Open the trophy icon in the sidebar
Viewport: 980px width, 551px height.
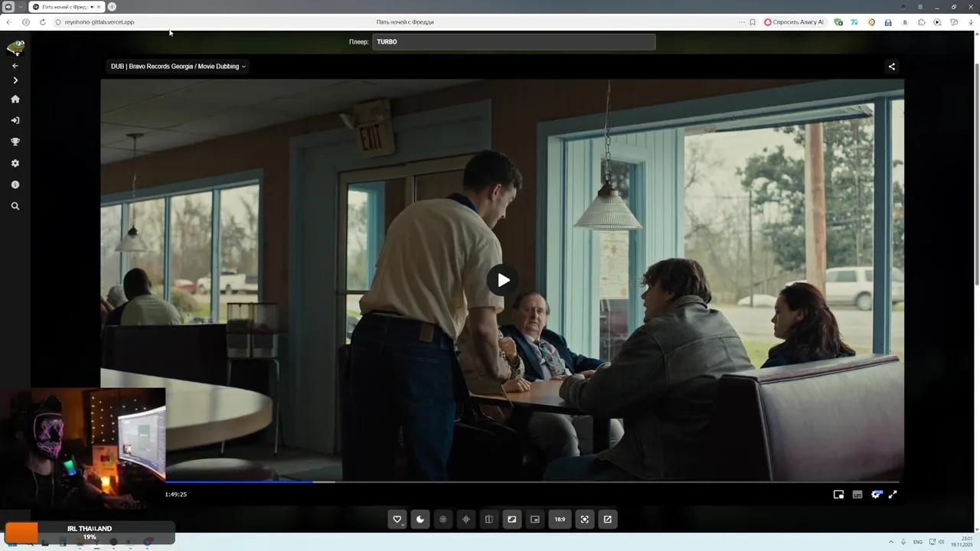[x=15, y=142]
